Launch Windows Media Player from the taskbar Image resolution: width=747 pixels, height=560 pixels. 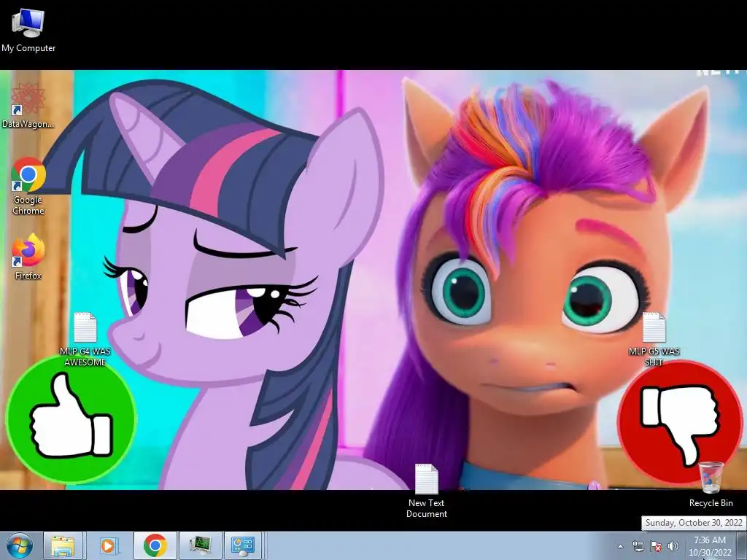coord(108,545)
